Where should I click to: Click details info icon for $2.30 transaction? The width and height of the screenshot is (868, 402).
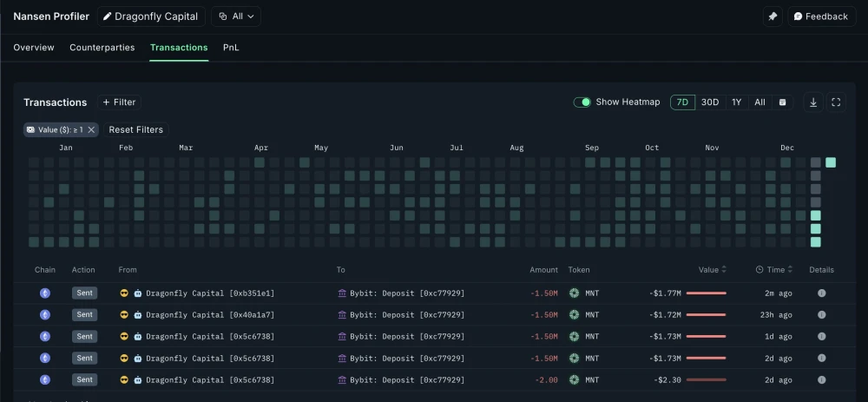coord(821,379)
